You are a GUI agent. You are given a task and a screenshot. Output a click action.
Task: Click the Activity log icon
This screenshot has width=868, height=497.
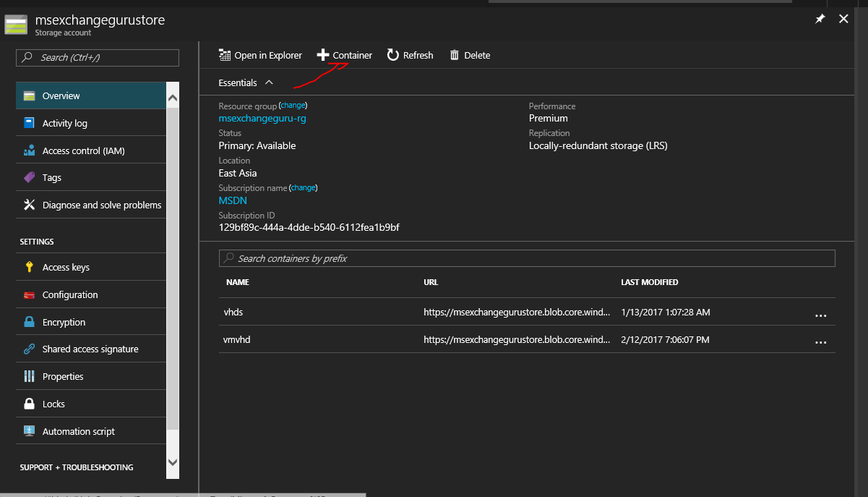30,123
